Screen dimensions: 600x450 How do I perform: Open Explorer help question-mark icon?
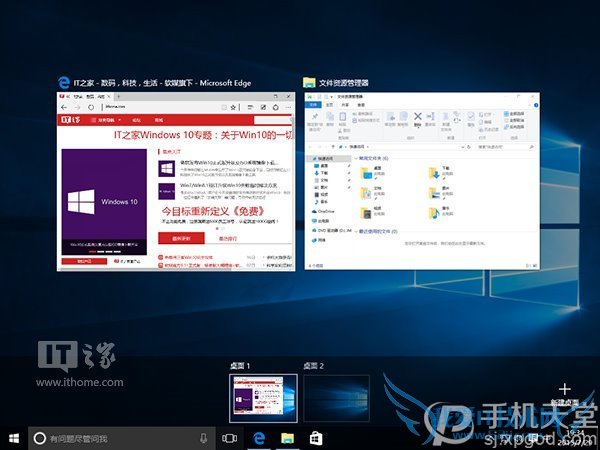(536, 105)
